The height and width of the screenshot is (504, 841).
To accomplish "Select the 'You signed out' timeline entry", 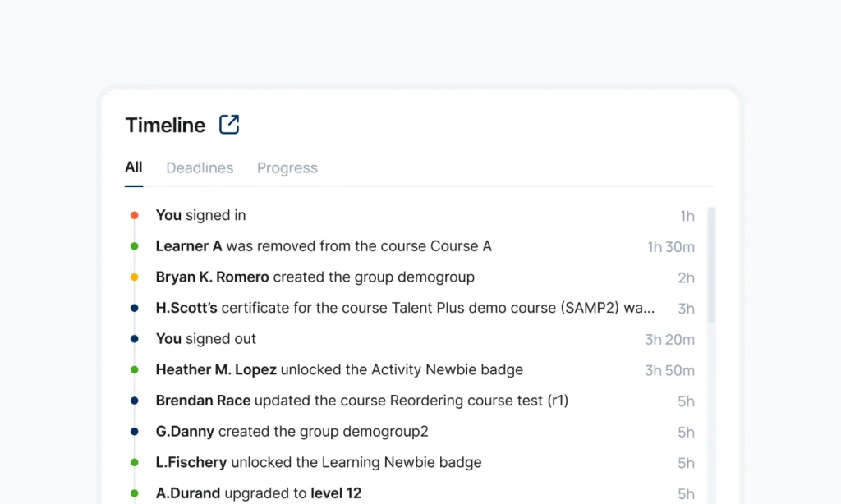I will [x=205, y=339].
